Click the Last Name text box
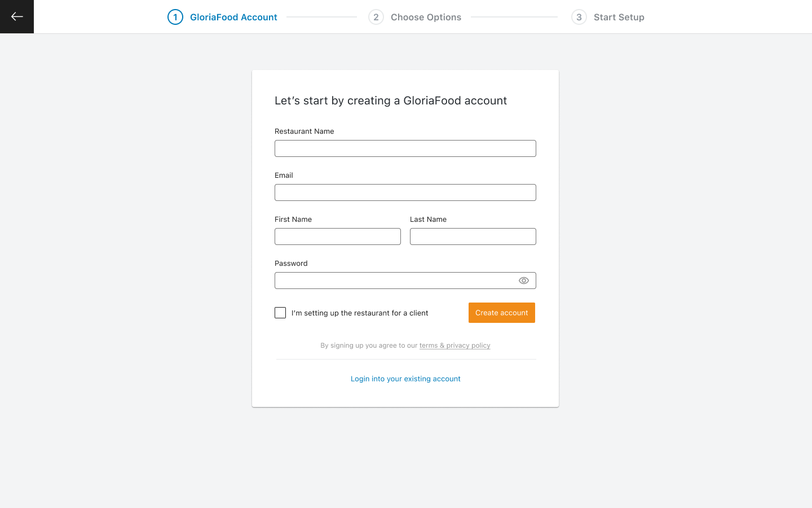The width and height of the screenshot is (812, 508). [473, 237]
